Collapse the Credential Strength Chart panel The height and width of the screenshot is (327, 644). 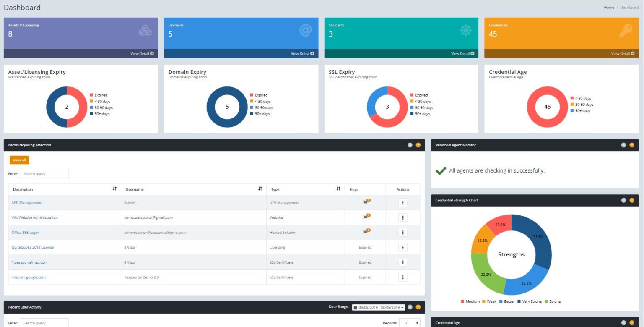632,200
